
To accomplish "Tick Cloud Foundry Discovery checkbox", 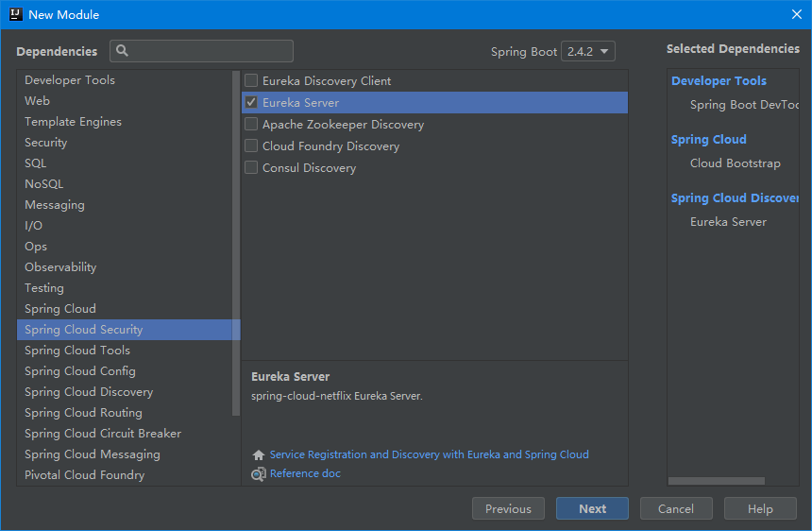I will (x=251, y=146).
